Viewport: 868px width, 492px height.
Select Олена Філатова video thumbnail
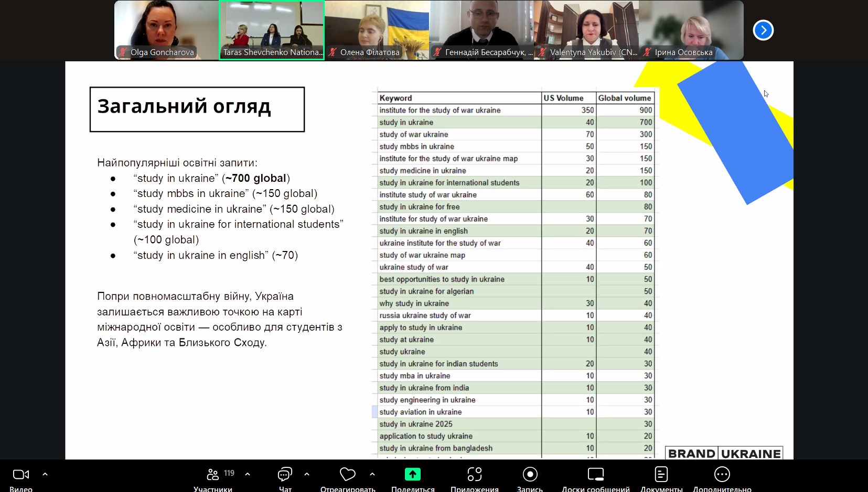[377, 30]
